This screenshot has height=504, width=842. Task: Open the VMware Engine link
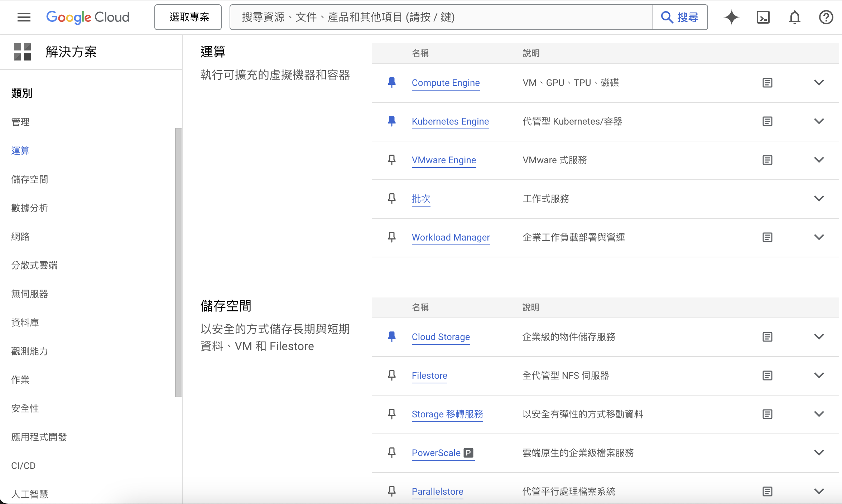click(x=444, y=160)
